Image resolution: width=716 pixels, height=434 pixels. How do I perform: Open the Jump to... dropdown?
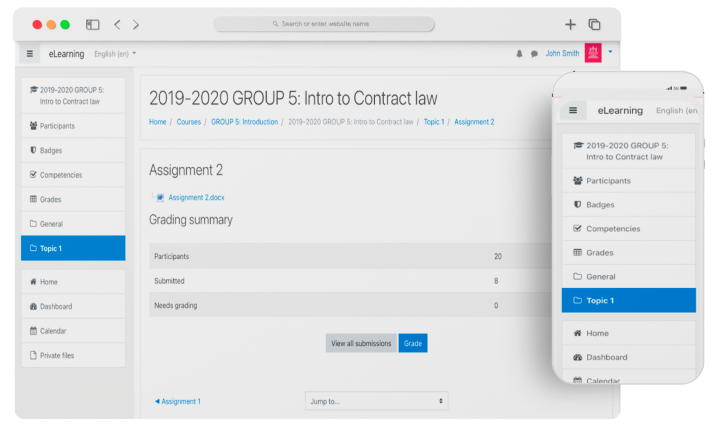point(376,401)
